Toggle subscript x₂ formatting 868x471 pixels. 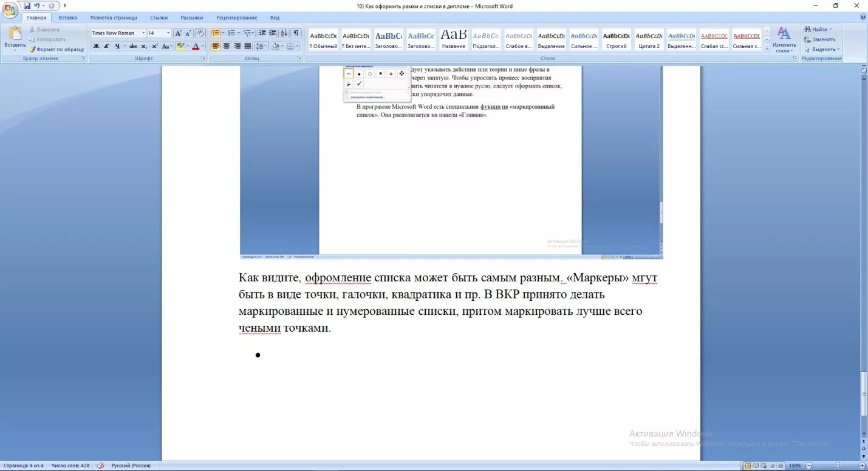[144, 46]
